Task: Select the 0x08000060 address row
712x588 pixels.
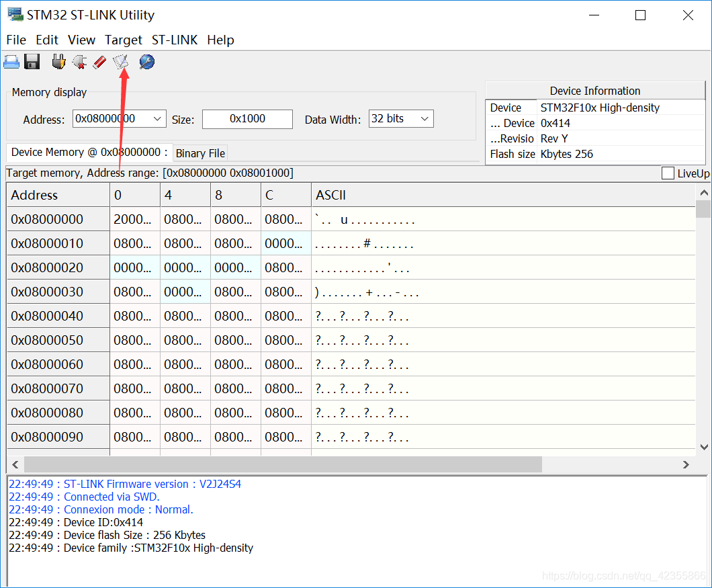Action: [x=58, y=364]
